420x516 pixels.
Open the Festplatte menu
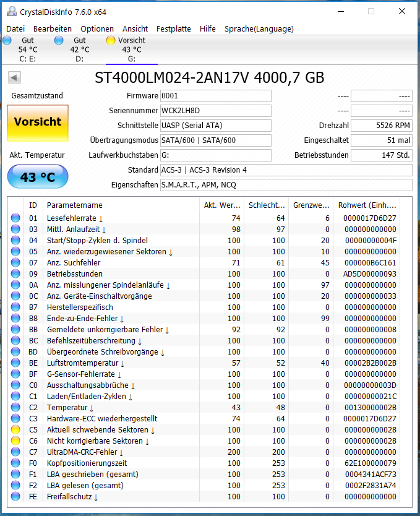[x=174, y=29]
